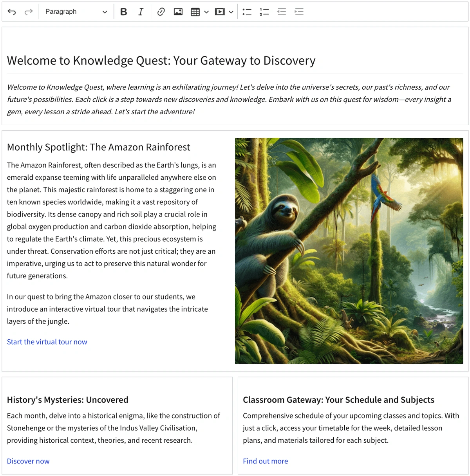Toggle the bulleted list
This screenshot has width=470, height=476.
pos(247,12)
